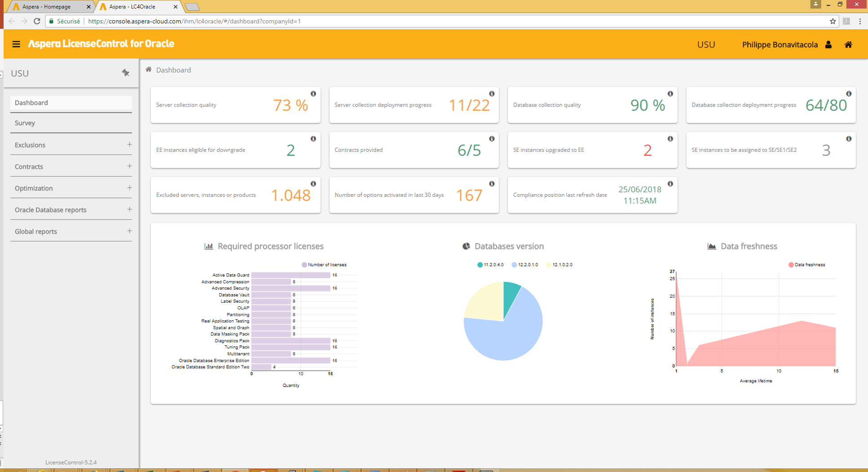Show info for Server collection quality
The height and width of the screenshot is (472, 868).
click(x=313, y=94)
